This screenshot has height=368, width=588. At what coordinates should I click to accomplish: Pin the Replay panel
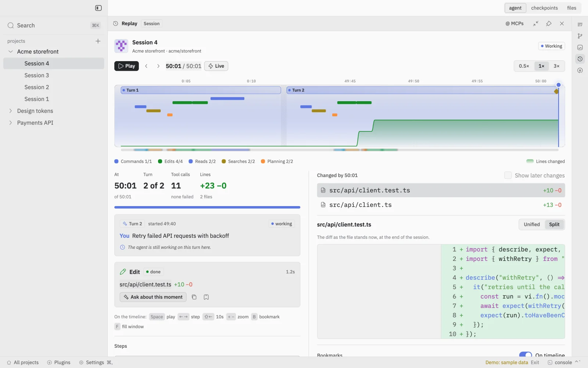click(549, 24)
